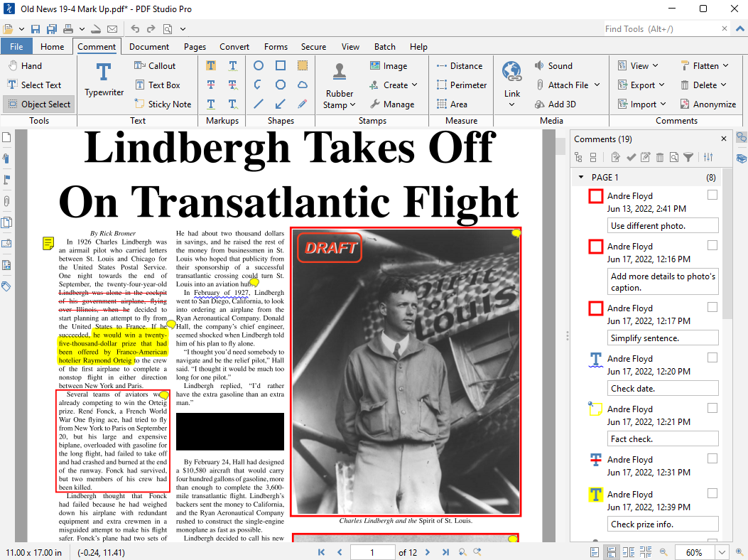Viewport: 748px width, 560px height.
Task: Check the 'Use different photo' comment checkbox
Action: pos(712,195)
